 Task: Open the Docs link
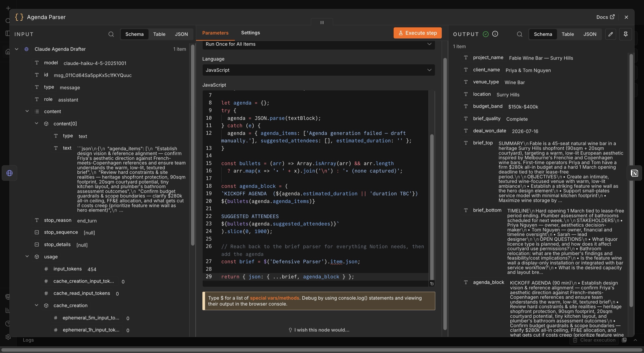click(x=605, y=17)
